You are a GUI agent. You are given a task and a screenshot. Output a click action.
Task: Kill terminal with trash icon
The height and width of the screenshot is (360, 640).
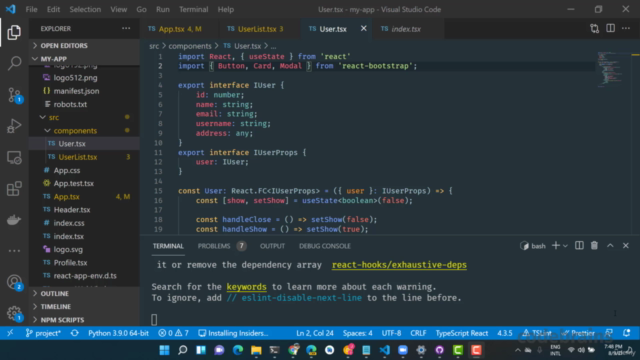click(x=594, y=246)
